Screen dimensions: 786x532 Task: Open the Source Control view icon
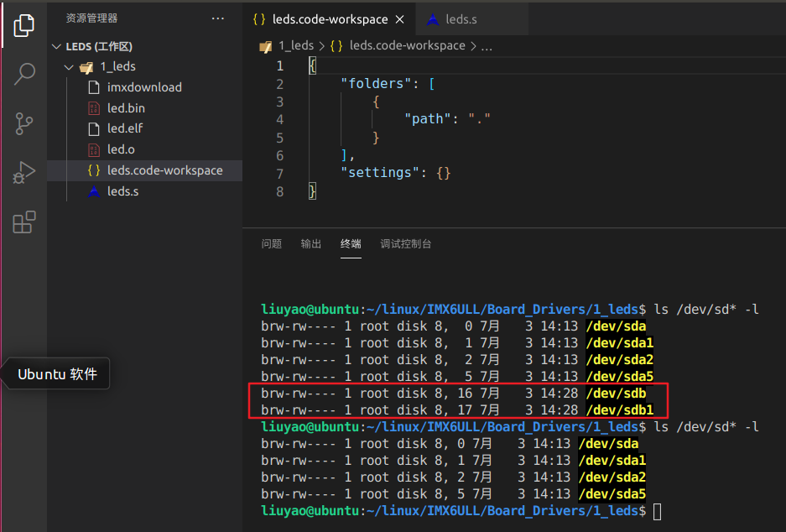[23, 123]
